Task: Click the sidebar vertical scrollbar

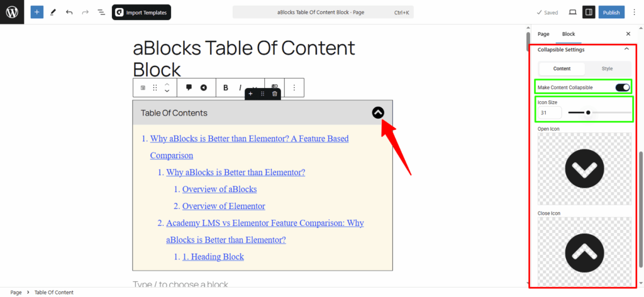Action: pyautogui.click(x=641, y=208)
